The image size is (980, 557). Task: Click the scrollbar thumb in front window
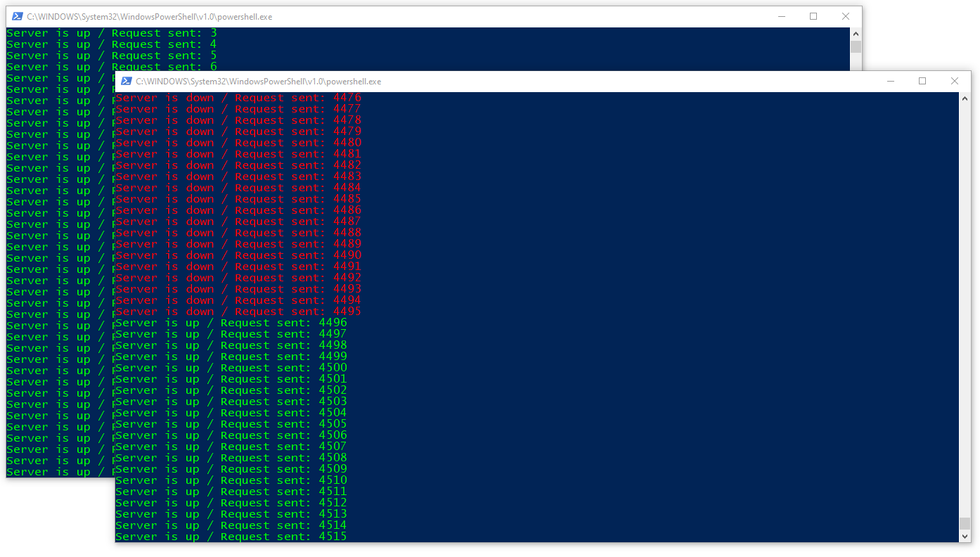(965, 523)
